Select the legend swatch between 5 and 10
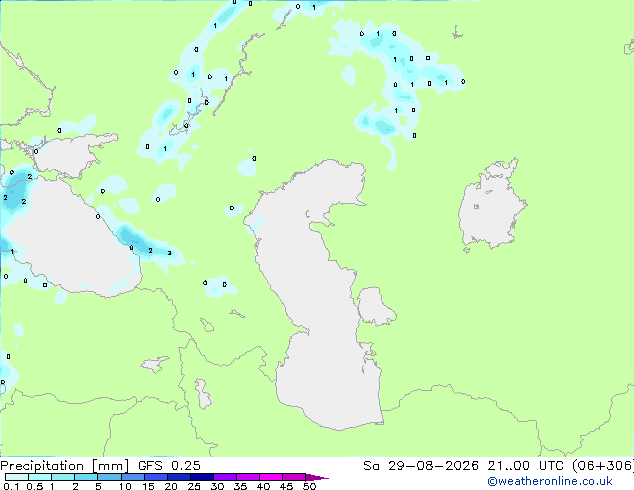 [109, 477]
